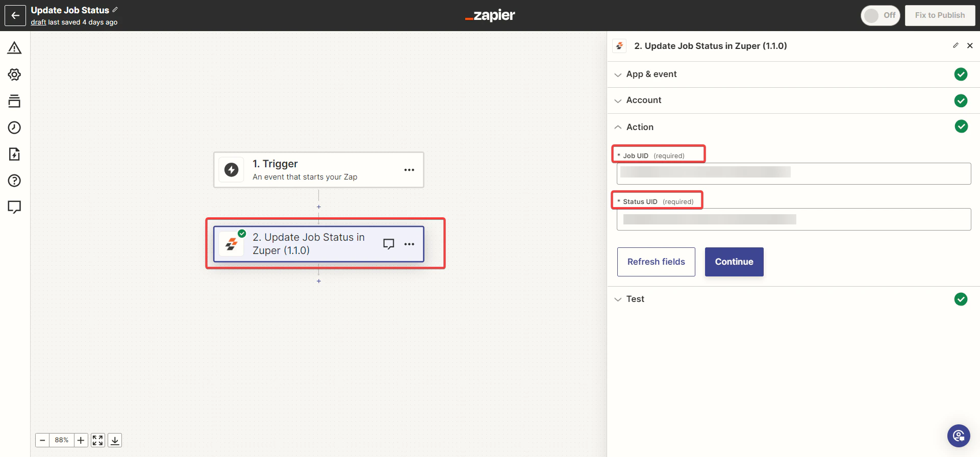Open the warnings triangle sidebar icon
The width and height of the screenshot is (980, 457).
click(14, 48)
